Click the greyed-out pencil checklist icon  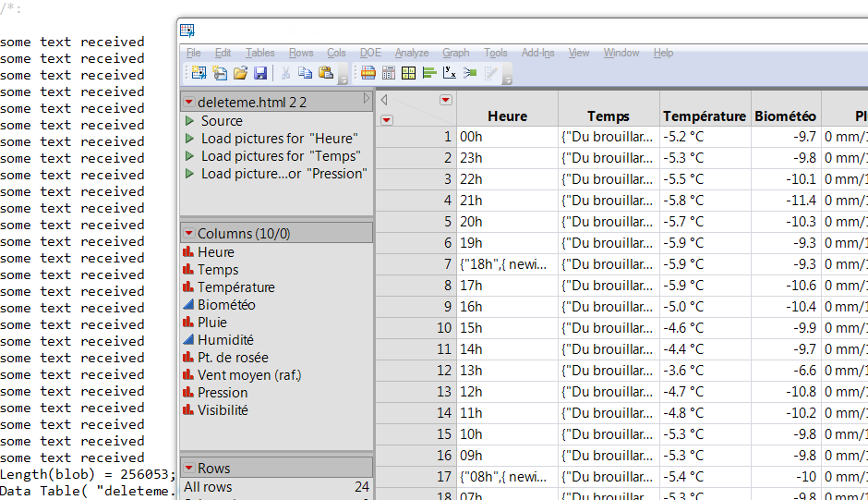[x=490, y=73]
